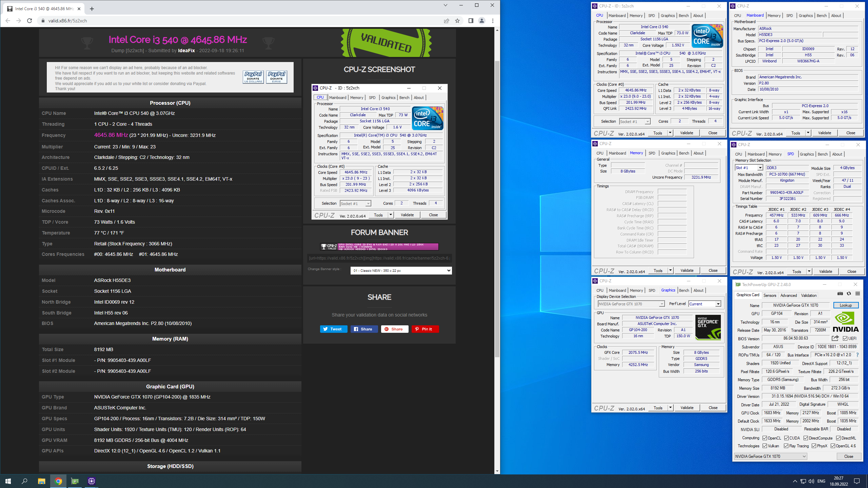Image resolution: width=868 pixels, height=488 pixels.
Task: Open Bench tab in CPU-Z Graphics window
Action: click(x=684, y=290)
